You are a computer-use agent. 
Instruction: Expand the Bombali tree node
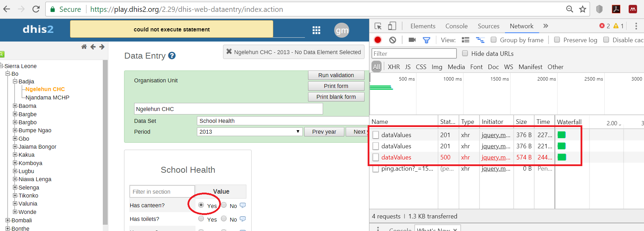pos(8,220)
